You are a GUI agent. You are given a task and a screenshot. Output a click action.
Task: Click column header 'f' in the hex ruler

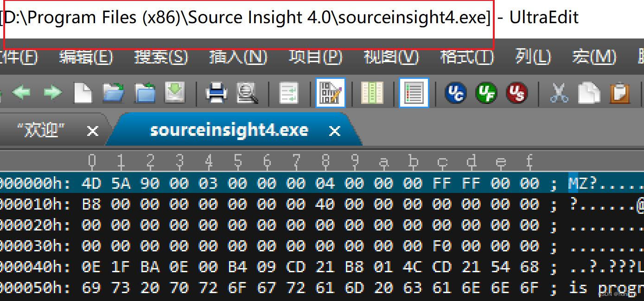[529, 161]
